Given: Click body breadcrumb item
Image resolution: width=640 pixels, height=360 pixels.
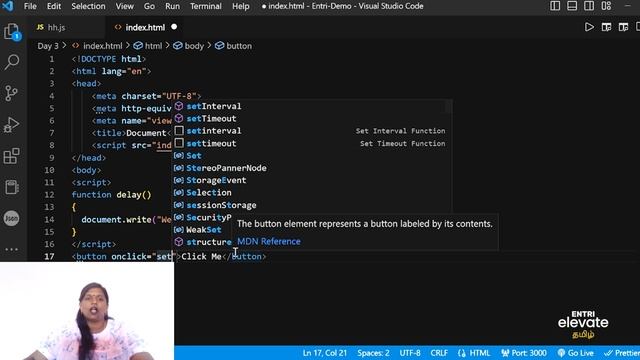Looking at the screenshot, I should click(194, 46).
